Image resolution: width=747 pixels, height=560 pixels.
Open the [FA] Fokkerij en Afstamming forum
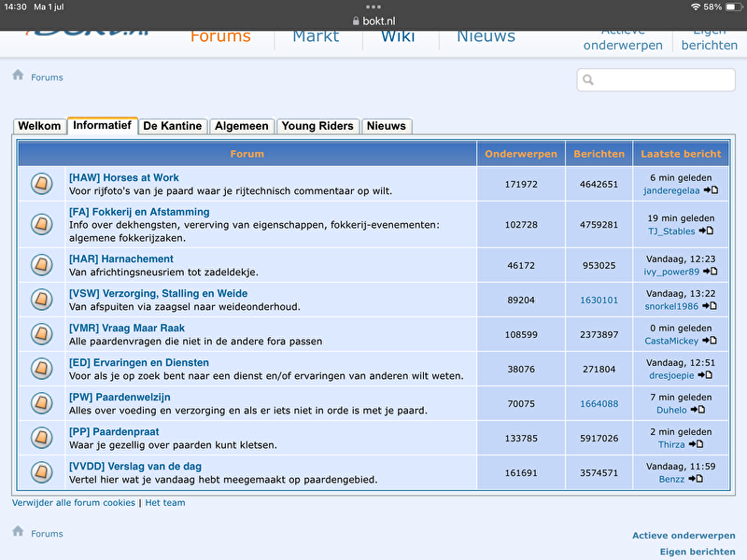pyautogui.click(x=139, y=212)
